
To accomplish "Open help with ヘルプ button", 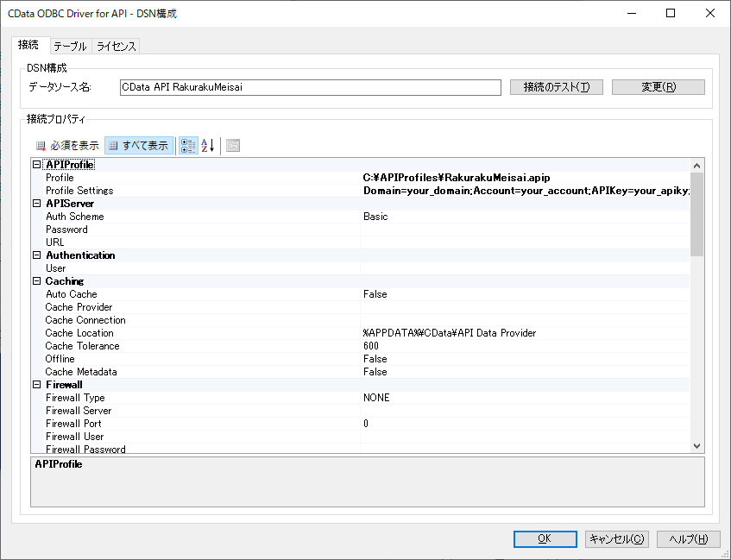I will [688, 538].
